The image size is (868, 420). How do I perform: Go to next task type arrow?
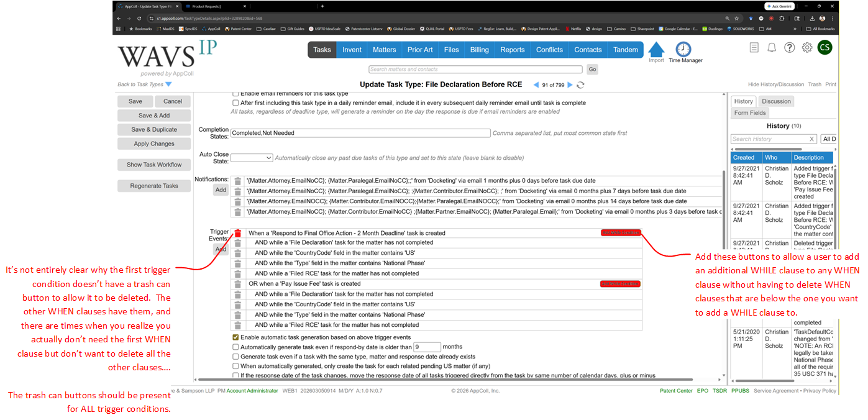click(x=571, y=85)
